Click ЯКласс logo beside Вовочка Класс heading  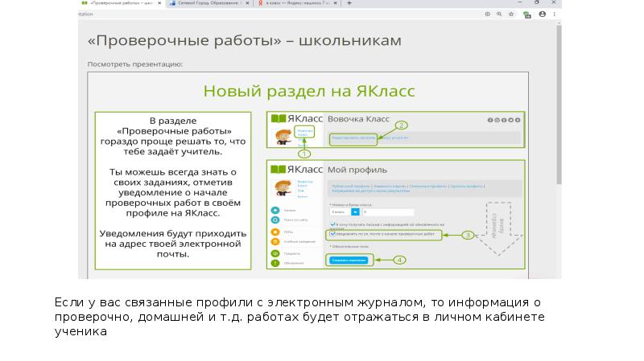[296, 118]
